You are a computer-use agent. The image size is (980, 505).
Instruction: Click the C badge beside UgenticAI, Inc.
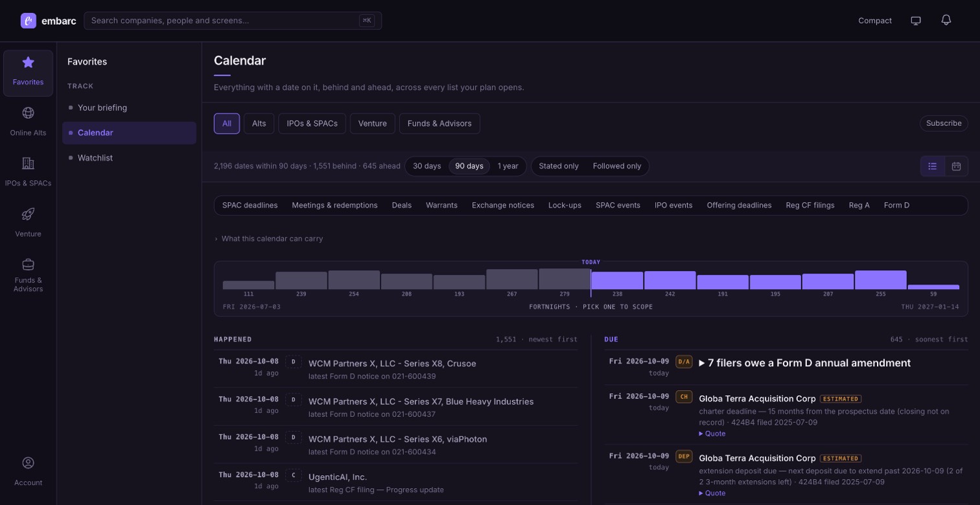click(x=294, y=475)
